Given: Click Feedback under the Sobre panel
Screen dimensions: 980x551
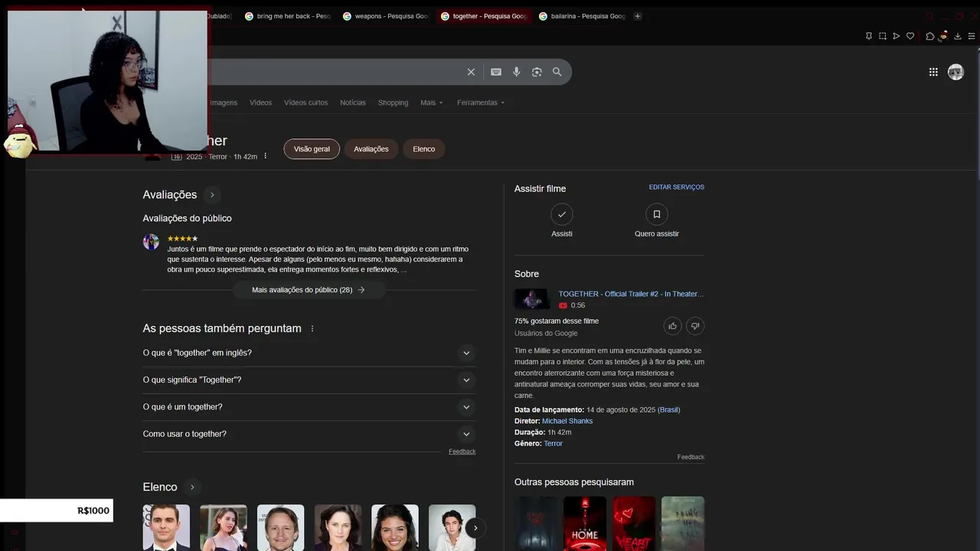Looking at the screenshot, I should [x=691, y=457].
